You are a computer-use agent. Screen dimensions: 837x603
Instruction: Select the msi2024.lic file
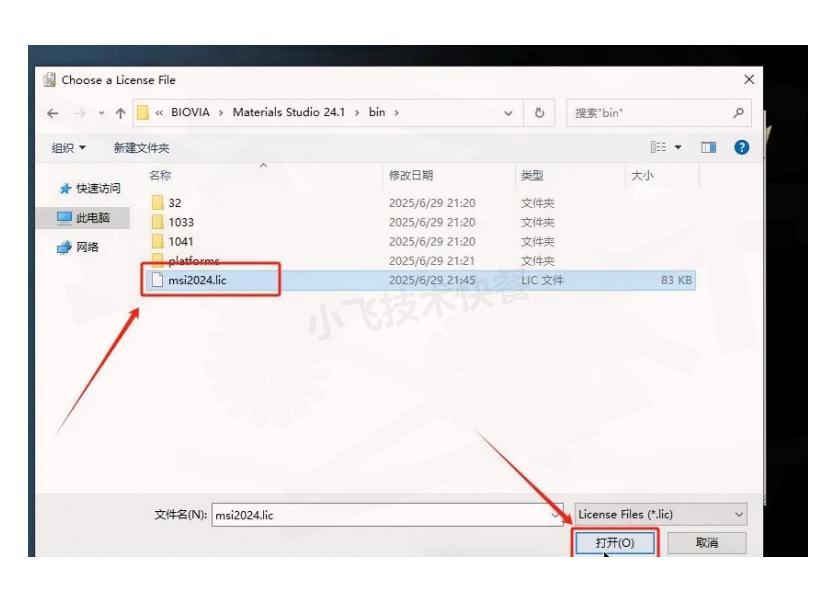pos(197,280)
